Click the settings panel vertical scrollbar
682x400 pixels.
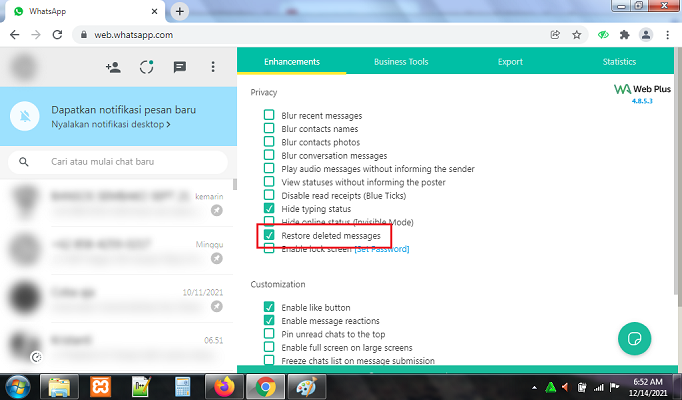(x=677, y=171)
